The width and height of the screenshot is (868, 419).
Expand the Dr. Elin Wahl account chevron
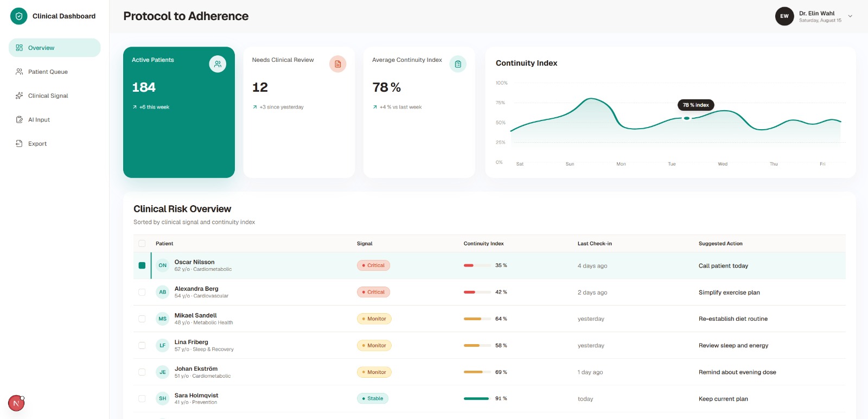click(x=850, y=16)
